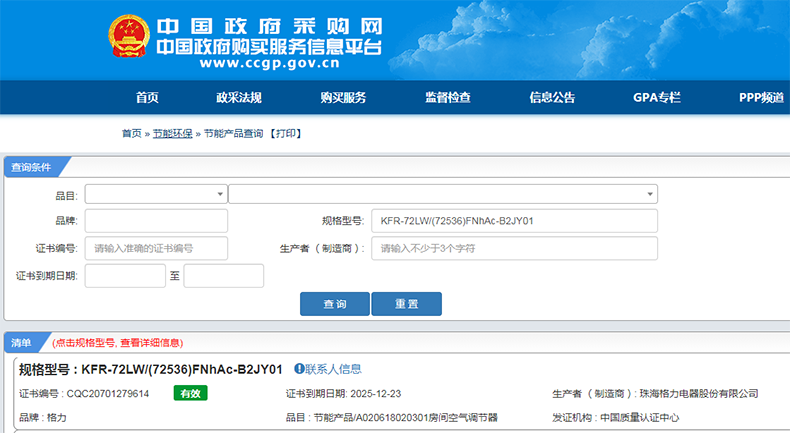Open 信息公告 navigation item

pyautogui.click(x=552, y=97)
